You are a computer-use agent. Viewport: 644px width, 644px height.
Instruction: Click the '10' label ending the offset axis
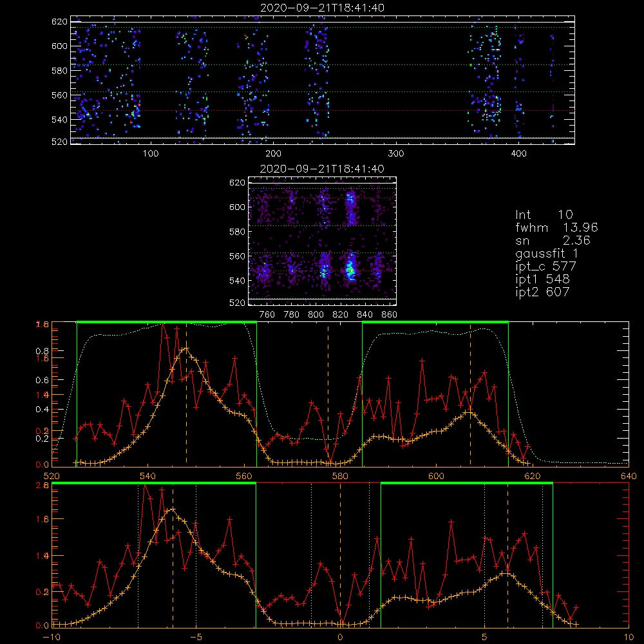tap(629, 638)
